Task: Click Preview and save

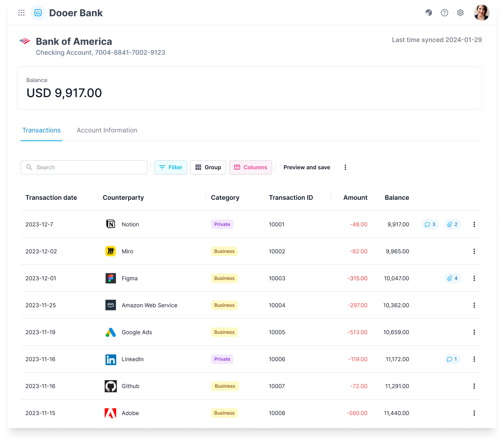Action: pyautogui.click(x=307, y=167)
